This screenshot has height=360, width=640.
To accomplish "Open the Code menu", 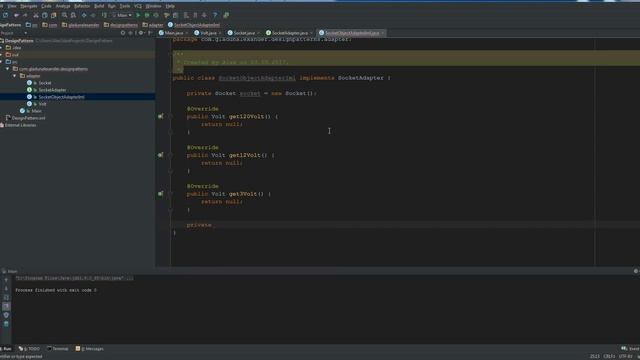I will tap(46, 6).
